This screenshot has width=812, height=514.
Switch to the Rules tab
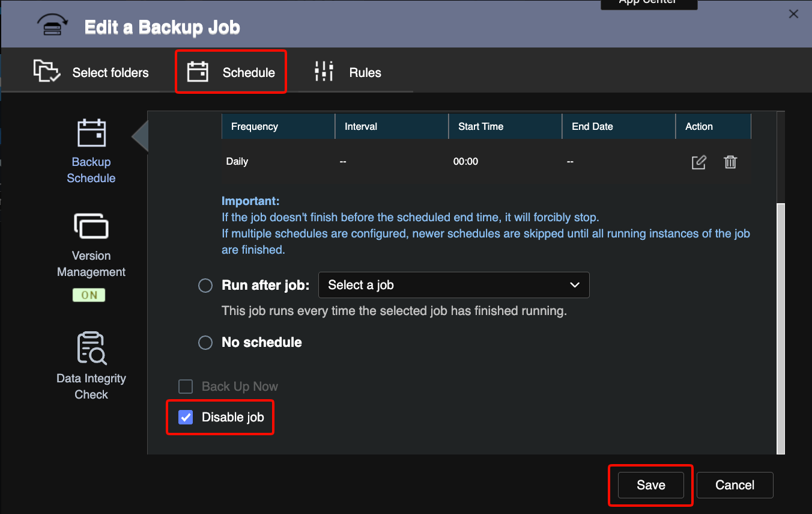(348, 72)
